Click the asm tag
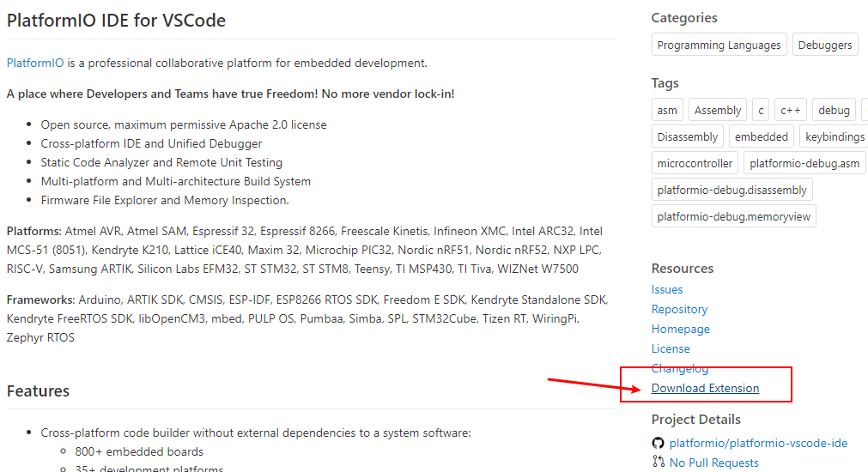 (667, 110)
